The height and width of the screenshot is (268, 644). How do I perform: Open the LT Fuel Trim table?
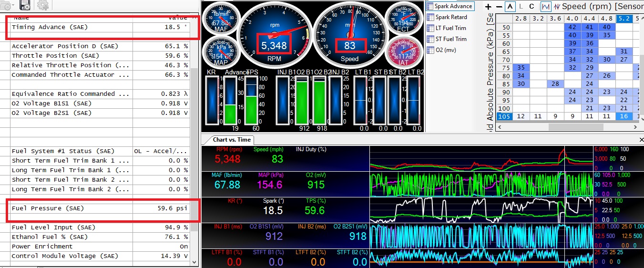pyautogui.click(x=450, y=28)
